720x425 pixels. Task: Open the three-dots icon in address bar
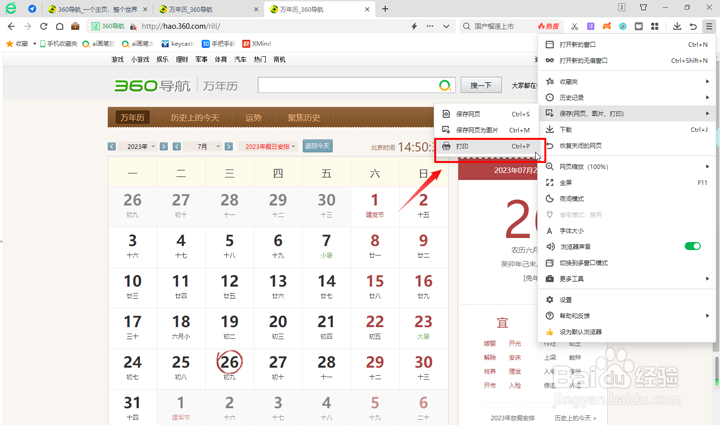430,26
